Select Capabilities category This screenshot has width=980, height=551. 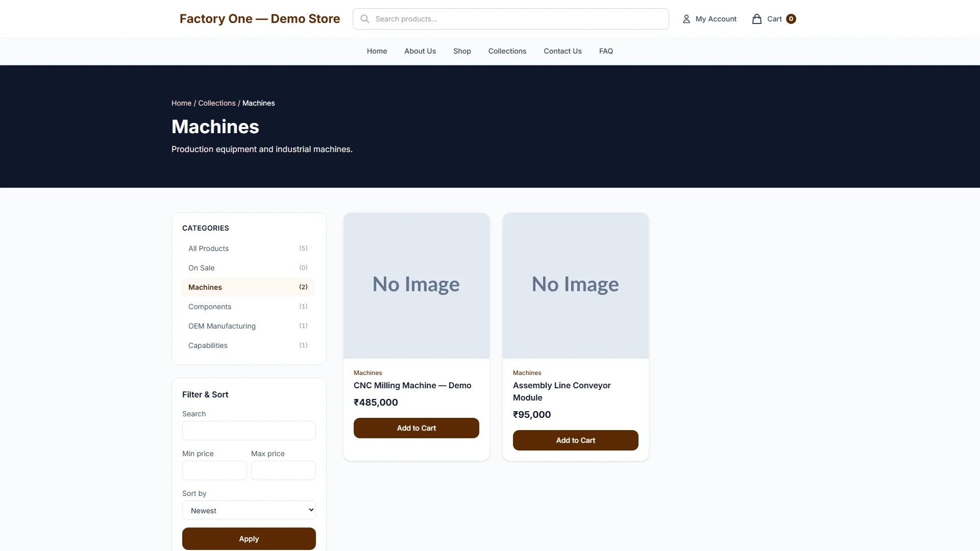[248, 345]
